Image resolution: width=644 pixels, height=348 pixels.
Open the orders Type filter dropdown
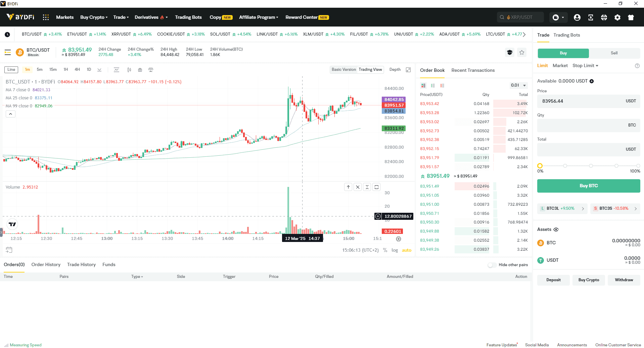137,277
